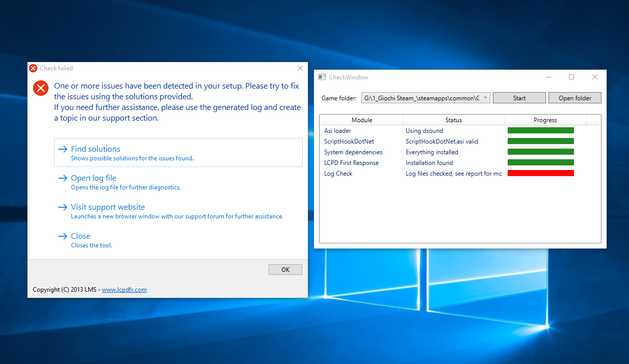This screenshot has width=629, height=364.
Task: Click the red Log Check progress bar
Action: [x=540, y=174]
